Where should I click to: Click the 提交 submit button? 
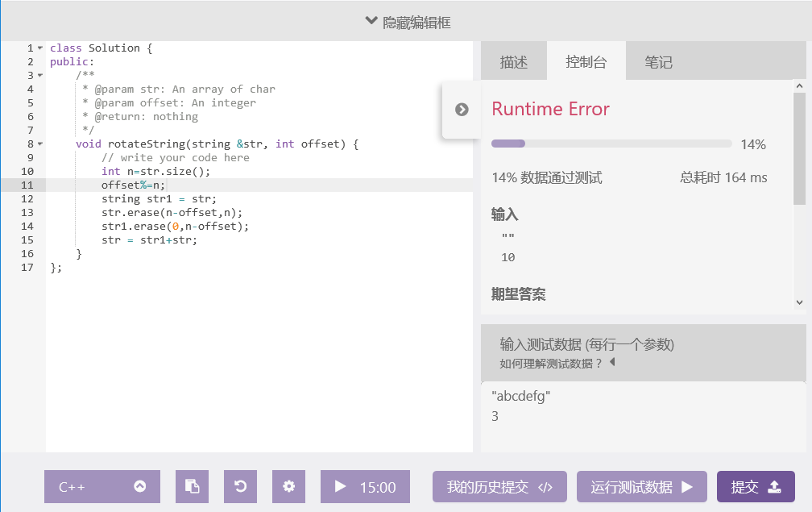tap(756, 487)
